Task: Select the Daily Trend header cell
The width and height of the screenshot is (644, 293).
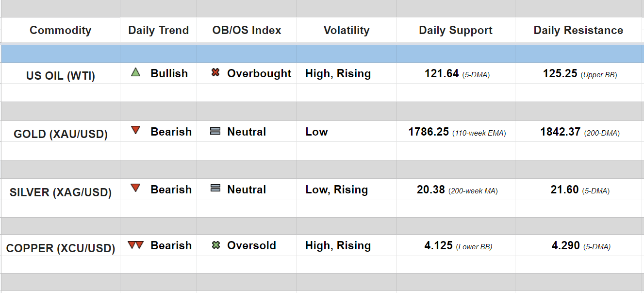Action: 158,30
